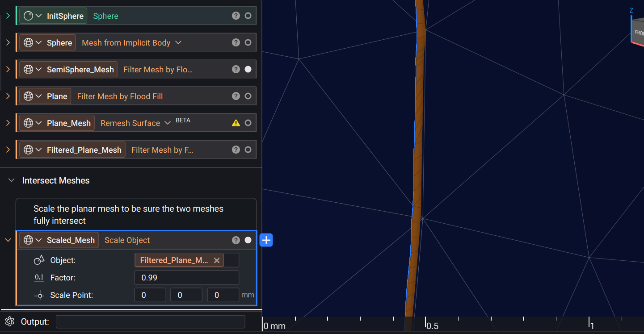The image size is (644, 334).
Task: Expand the InitSphere block row
Action: click(x=8, y=16)
